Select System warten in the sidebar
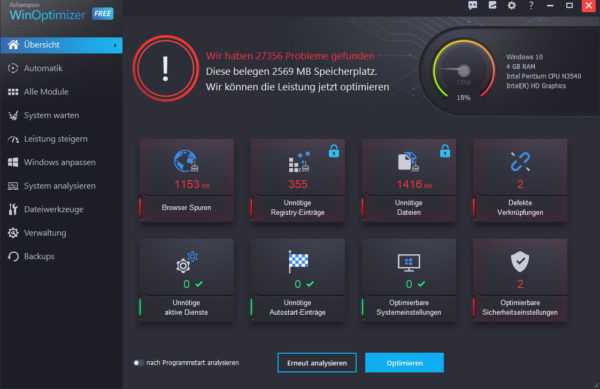600x389 pixels. pyautogui.click(x=61, y=115)
